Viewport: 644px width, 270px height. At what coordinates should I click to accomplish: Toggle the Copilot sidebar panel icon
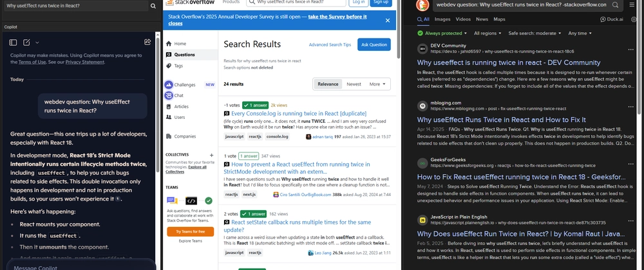coord(13,42)
